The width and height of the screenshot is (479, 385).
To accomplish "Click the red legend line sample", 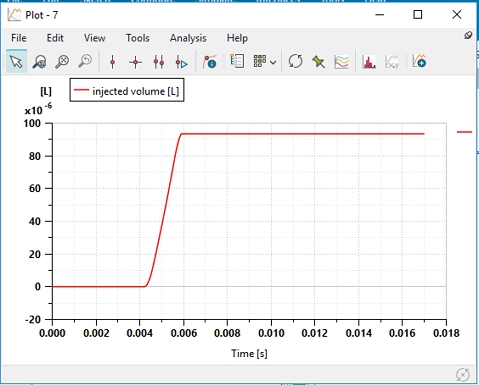I will 81,90.
